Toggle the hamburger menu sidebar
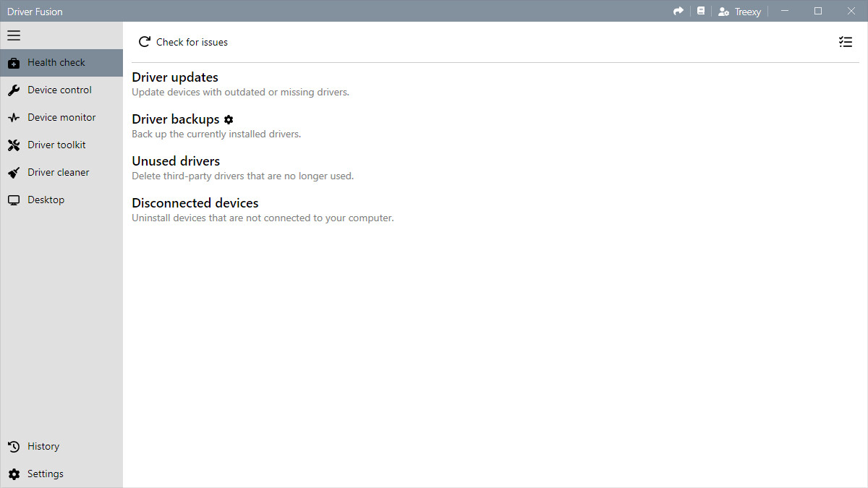868x488 pixels. pyautogui.click(x=14, y=35)
